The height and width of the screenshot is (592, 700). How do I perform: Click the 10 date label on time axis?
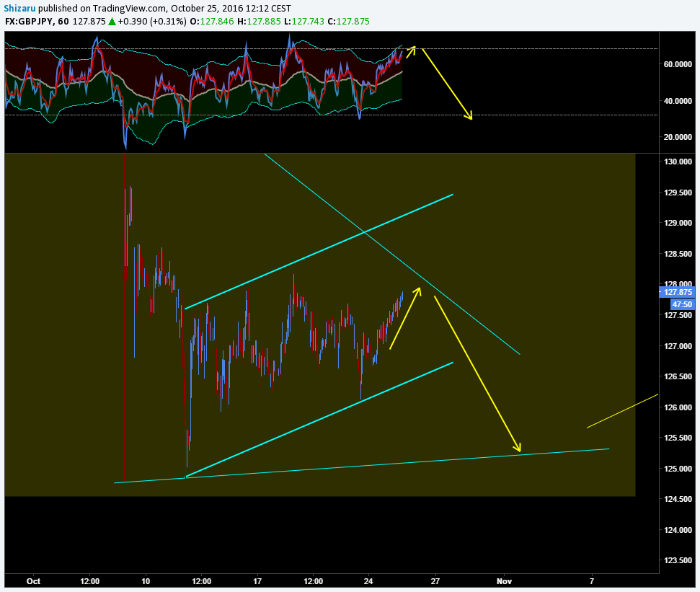[146, 581]
